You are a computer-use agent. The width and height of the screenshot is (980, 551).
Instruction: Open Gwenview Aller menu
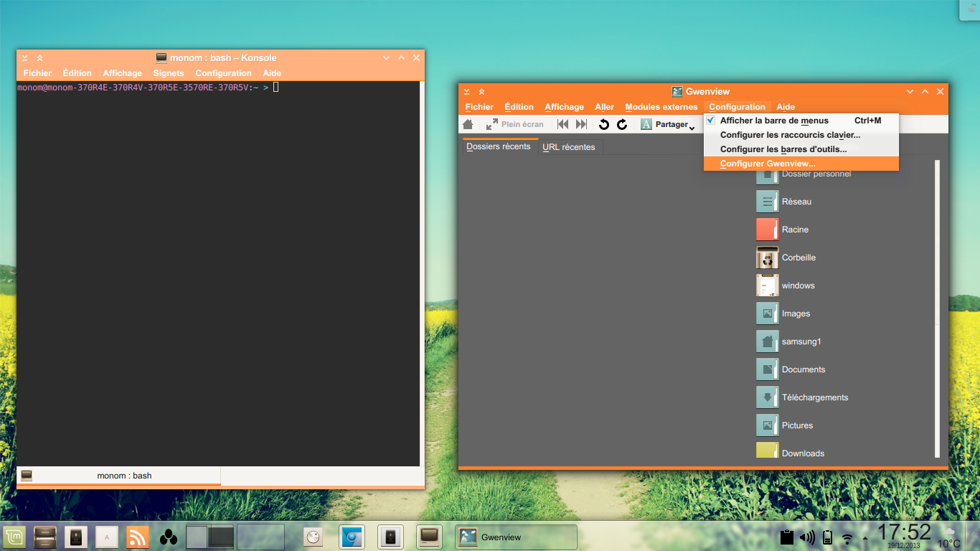point(605,107)
